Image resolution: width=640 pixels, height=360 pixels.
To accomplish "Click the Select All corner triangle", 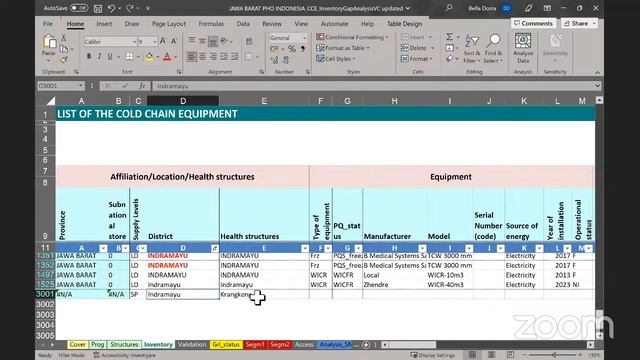I will tap(50, 101).
